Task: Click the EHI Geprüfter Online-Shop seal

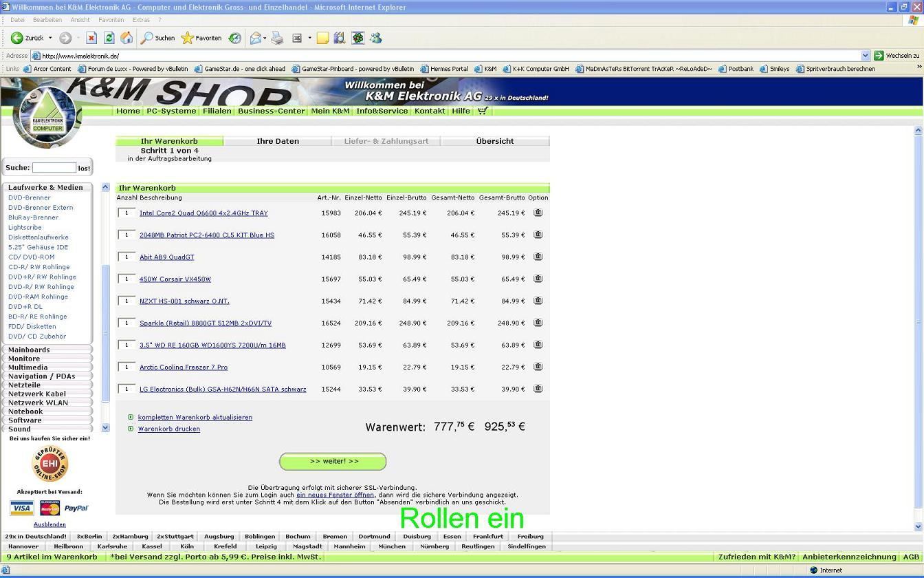Action: pos(49,463)
